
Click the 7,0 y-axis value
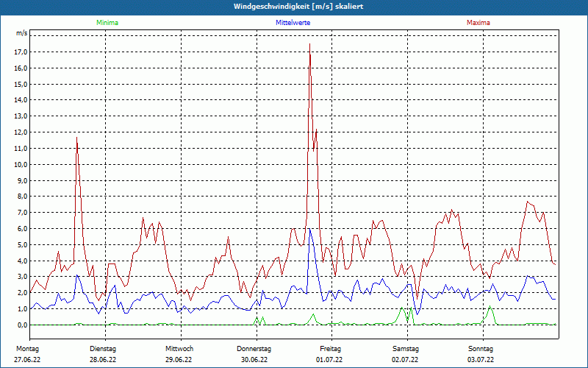[23, 213]
